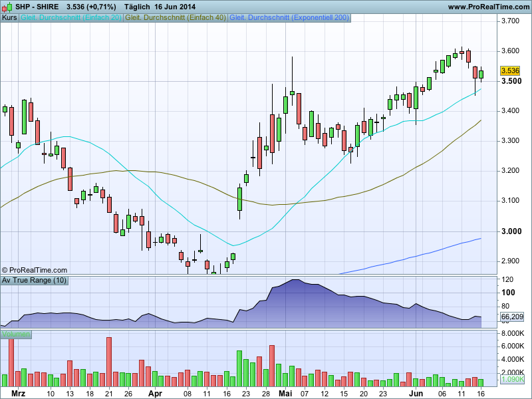
Task: Click the date 28 on the time axis
Action: 266,394
